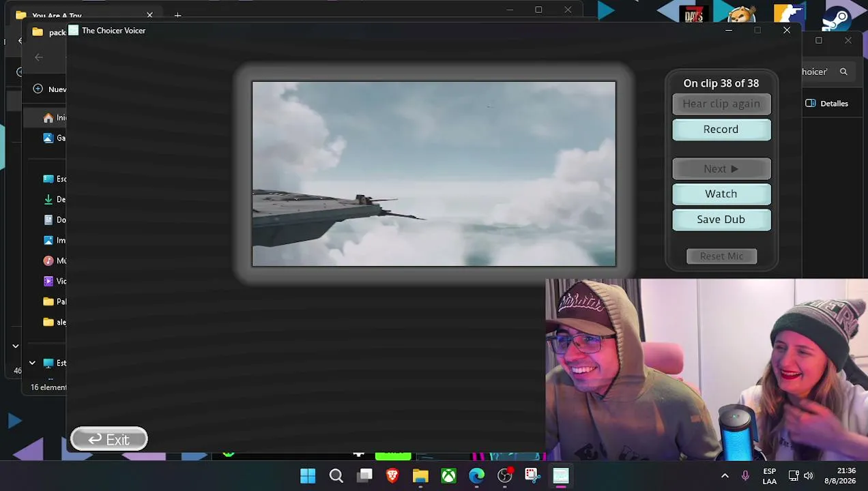
Task: Open OBS Studio from the taskbar
Action: (504, 476)
